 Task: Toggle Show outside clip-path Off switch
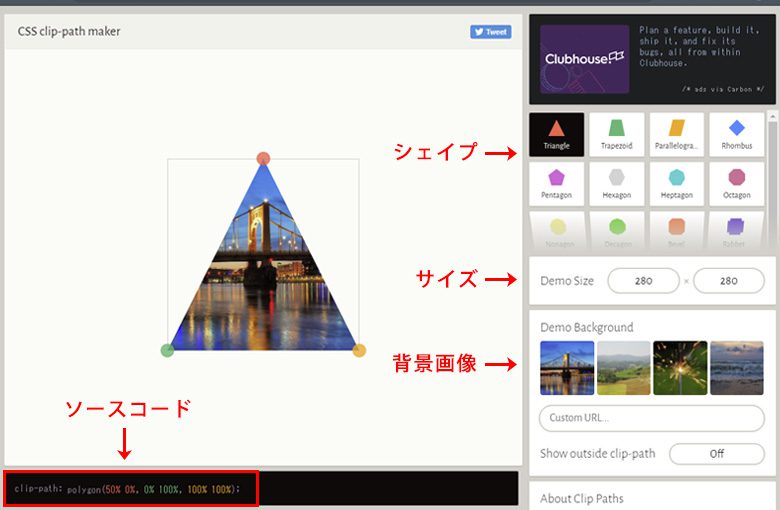[717, 454]
